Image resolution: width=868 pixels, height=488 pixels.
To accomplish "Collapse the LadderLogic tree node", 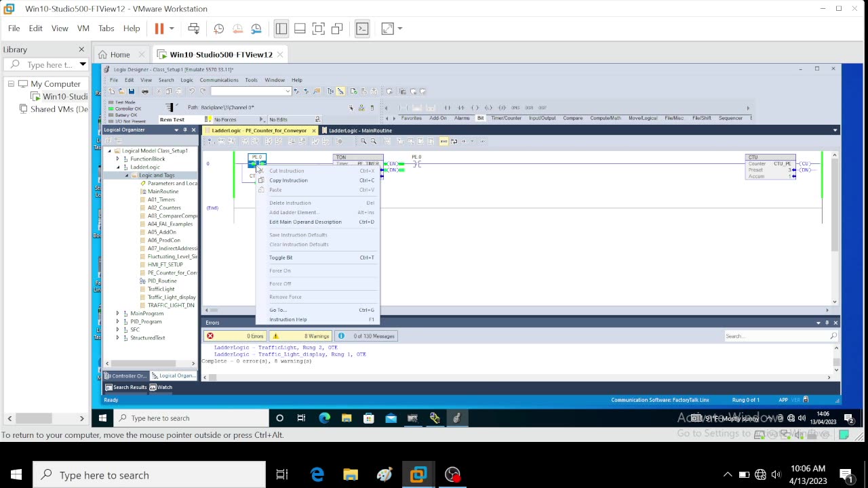I will [x=118, y=167].
